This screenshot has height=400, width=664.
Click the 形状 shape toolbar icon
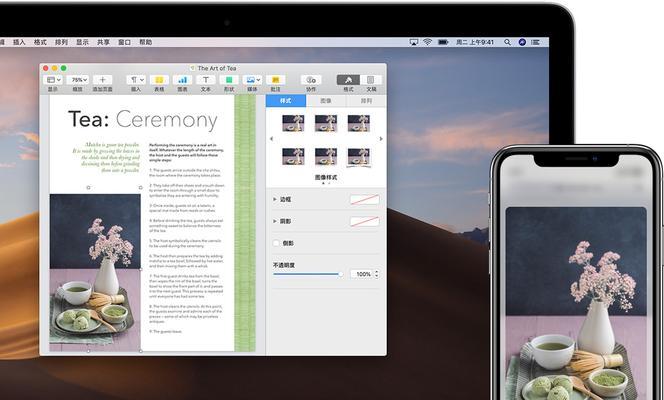click(229, 80)
